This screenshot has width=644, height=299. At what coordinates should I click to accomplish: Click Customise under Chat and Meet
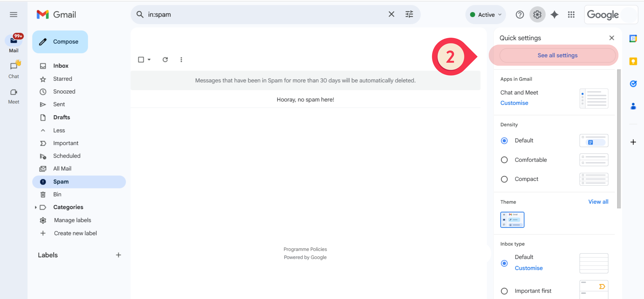(514, 103)
